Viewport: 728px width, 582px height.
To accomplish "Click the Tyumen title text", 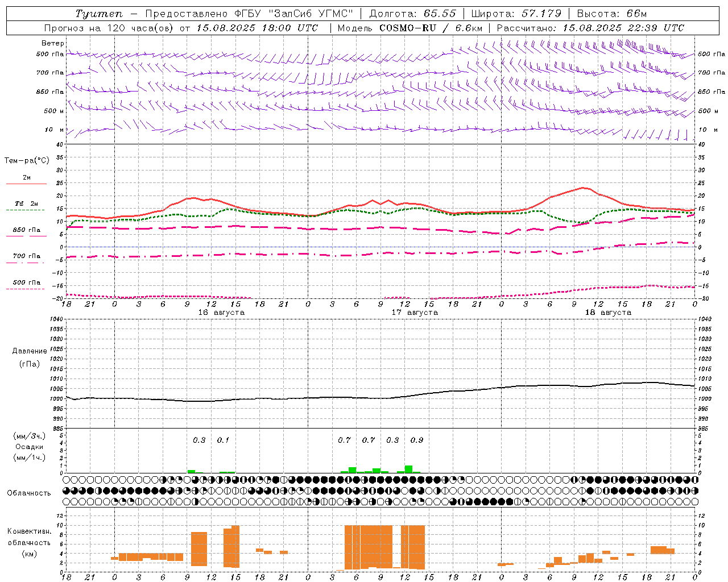I will (95, 14).
